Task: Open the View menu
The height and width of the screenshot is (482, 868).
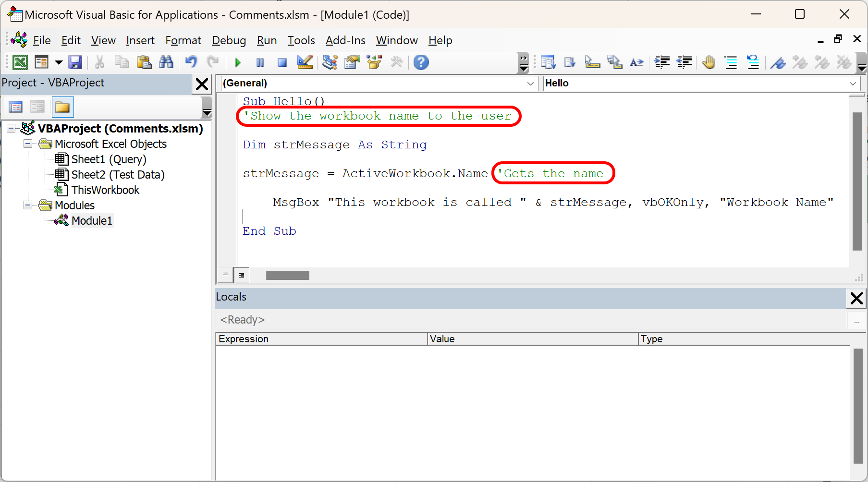Action: click(x=103, y=40)
